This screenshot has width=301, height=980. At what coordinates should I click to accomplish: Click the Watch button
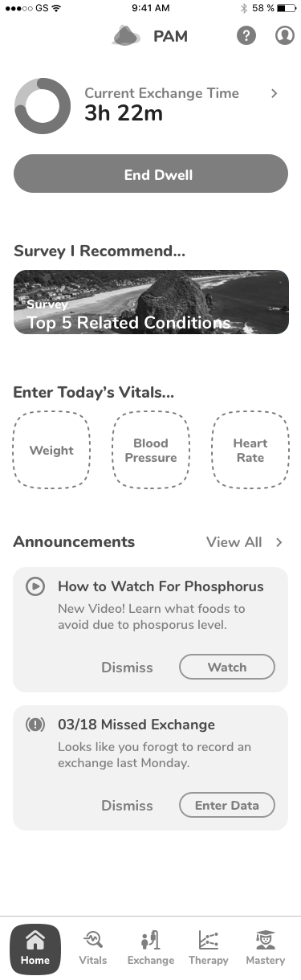click(226, 667)
